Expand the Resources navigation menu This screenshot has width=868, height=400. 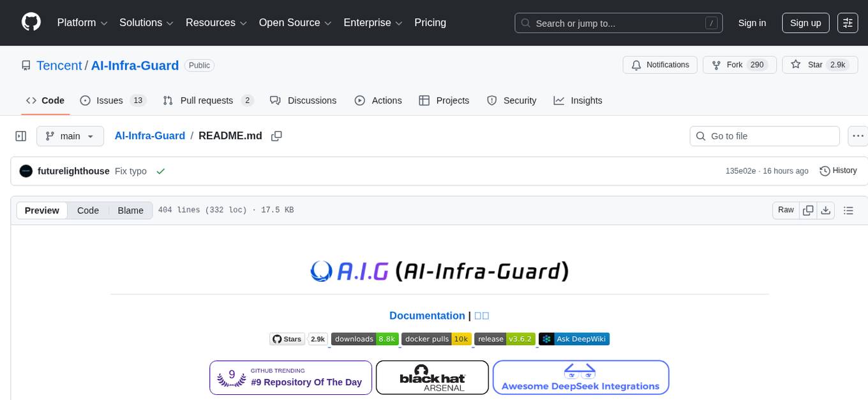tap(216, 22)
